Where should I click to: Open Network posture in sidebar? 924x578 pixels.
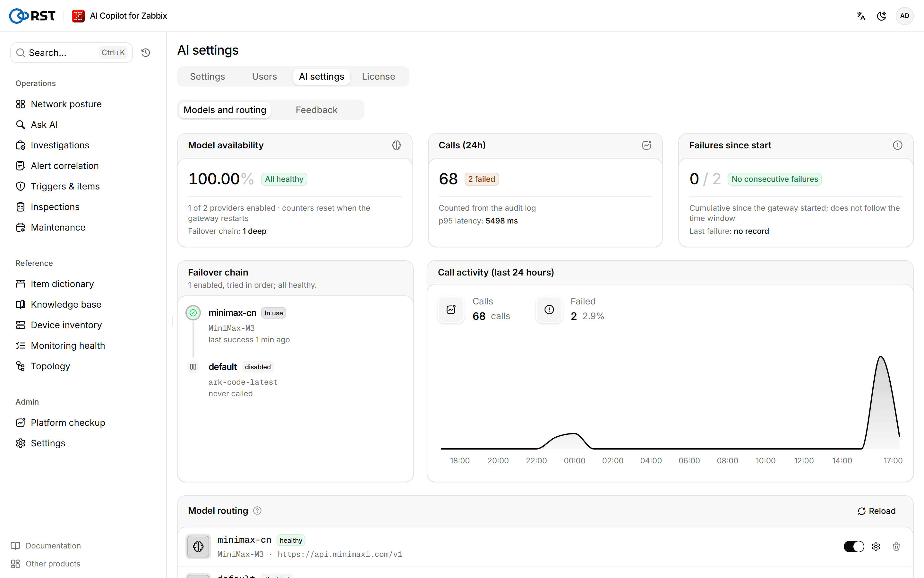click(x=66, y=104)
